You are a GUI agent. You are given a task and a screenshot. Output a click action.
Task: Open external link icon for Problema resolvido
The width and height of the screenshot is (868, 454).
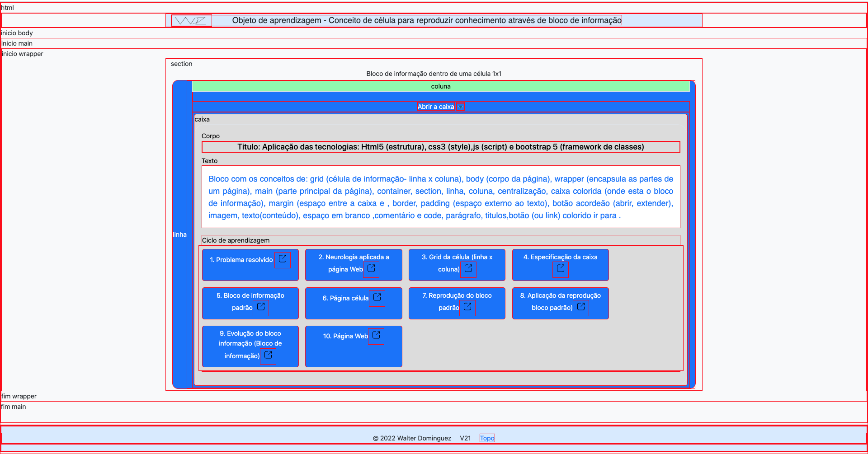[283, 259]
